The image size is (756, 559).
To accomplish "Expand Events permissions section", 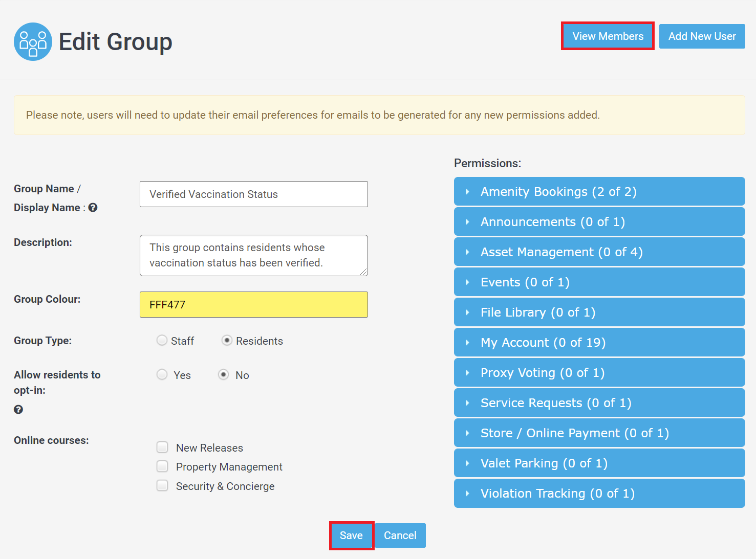I will coord(599,282).
